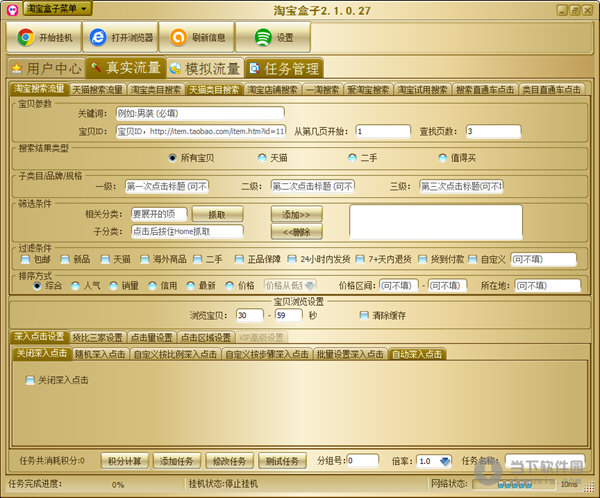This screenshot has height=498, width=600.
Task: Open the 自动深入点击 tab
Action: pyautogui.click(x=417, y=354)
